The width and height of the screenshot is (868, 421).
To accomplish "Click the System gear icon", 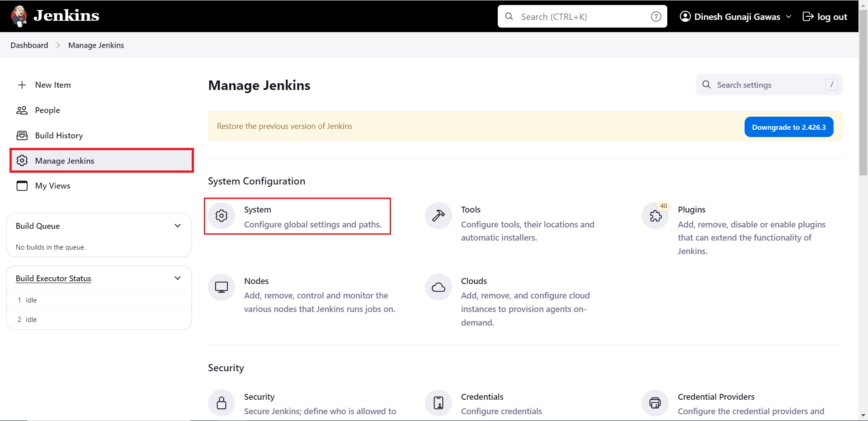I will click(x=222, y=216).
